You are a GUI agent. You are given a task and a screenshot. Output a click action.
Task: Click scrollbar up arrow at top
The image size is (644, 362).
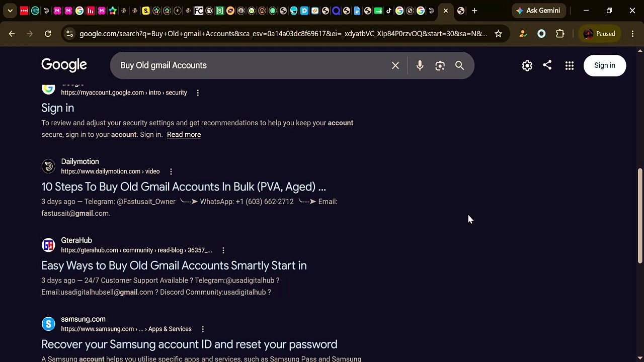[640, 51]
